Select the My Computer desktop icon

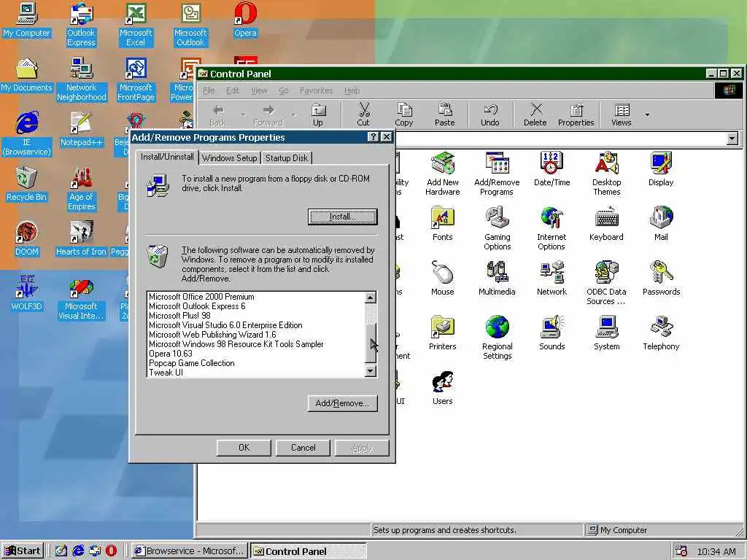coord(26,20)
